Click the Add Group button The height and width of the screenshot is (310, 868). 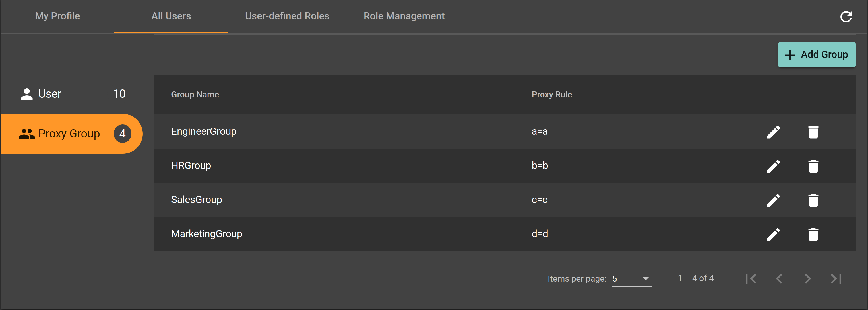tap(817, 54)
